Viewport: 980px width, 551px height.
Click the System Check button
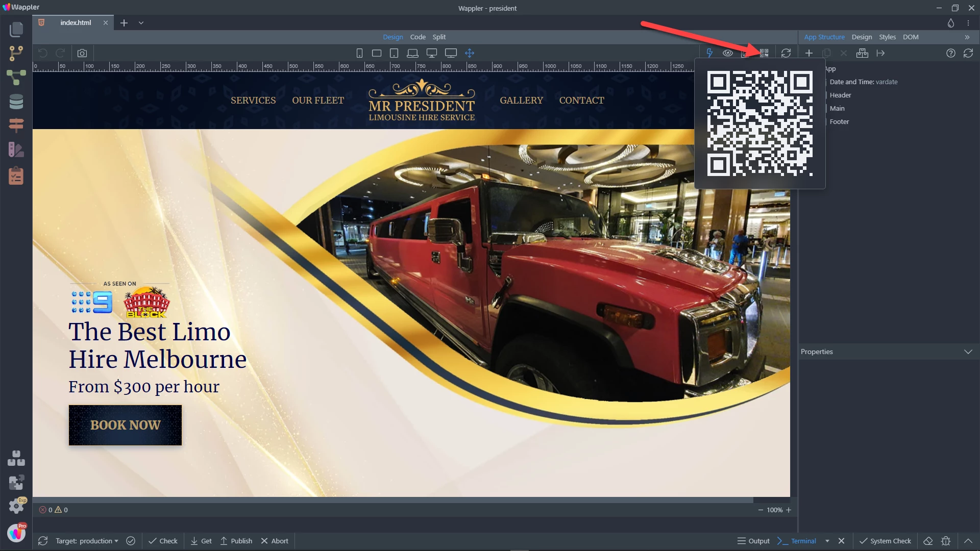click(x=885, y=541)
